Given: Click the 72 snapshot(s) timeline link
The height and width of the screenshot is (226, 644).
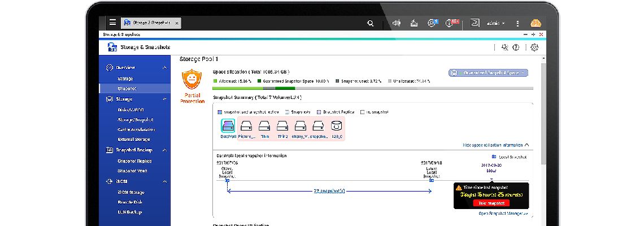Looking at the screenshot, I should pyautogui.click(x=330, y=191).
